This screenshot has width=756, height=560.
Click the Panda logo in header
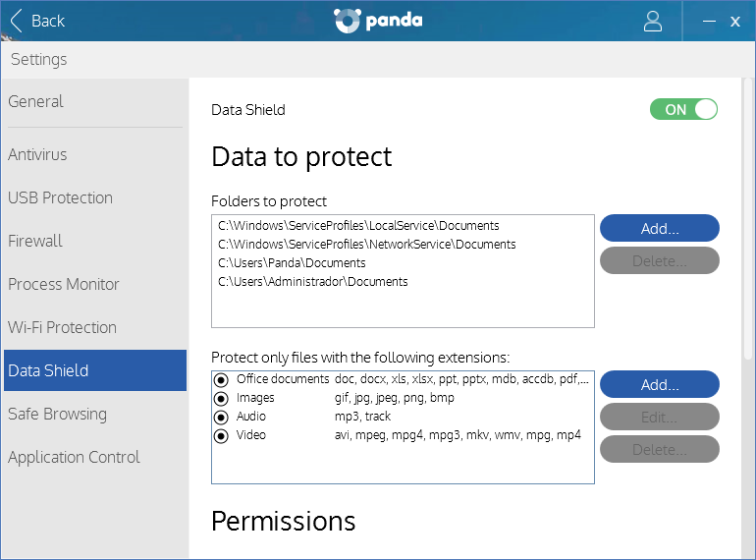(x=378, y=21)
